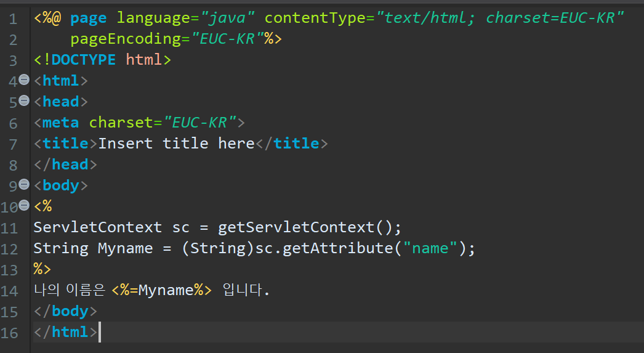Click the closing title tag on line 7
Image resolution: width=644 pixels, height=353 pixels.
(292, 144)
